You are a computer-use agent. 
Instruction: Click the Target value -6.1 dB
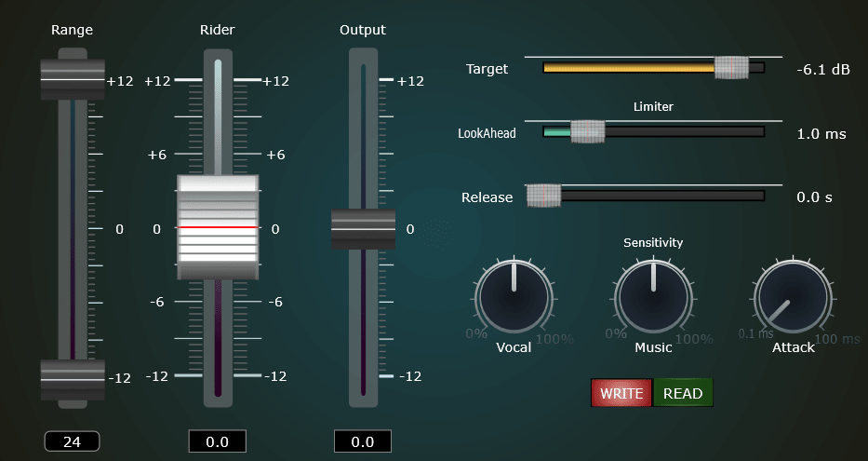823,69
